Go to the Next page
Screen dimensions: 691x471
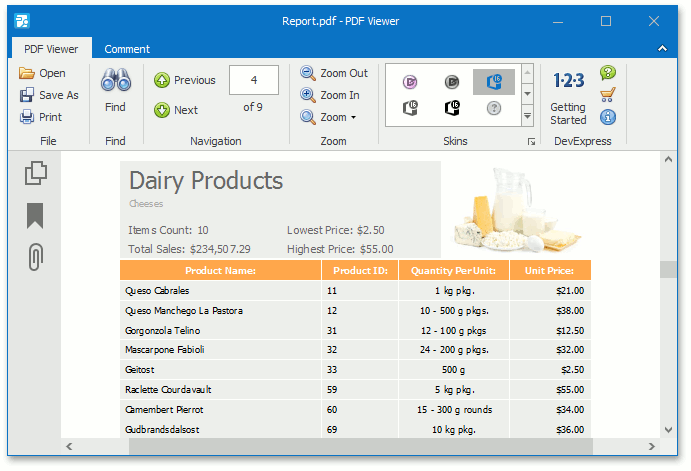pos(176,110)
